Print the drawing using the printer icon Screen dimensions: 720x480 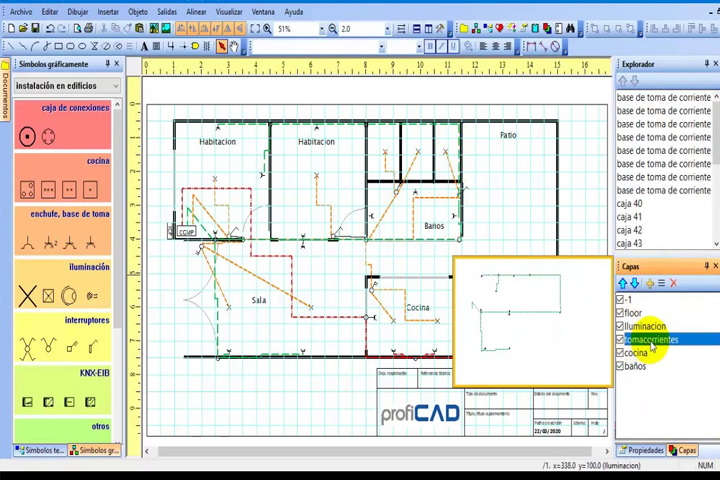(89, 28)
